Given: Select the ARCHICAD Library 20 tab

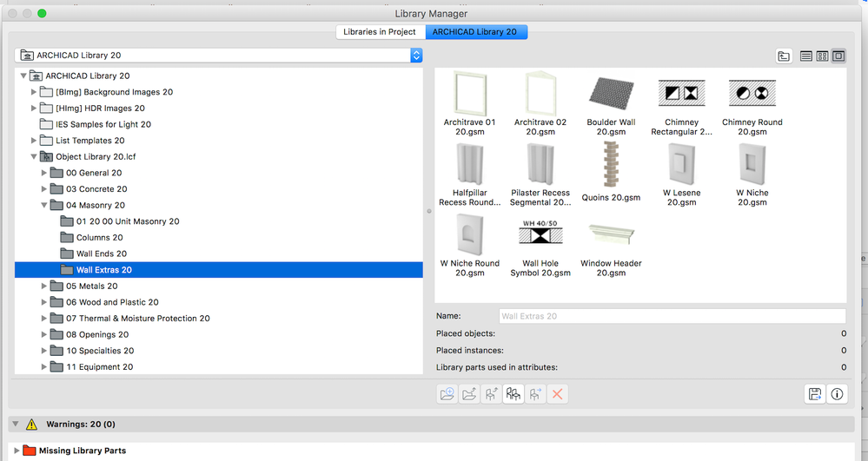Looking at the screenshot, I should click(x=475, y=32).
